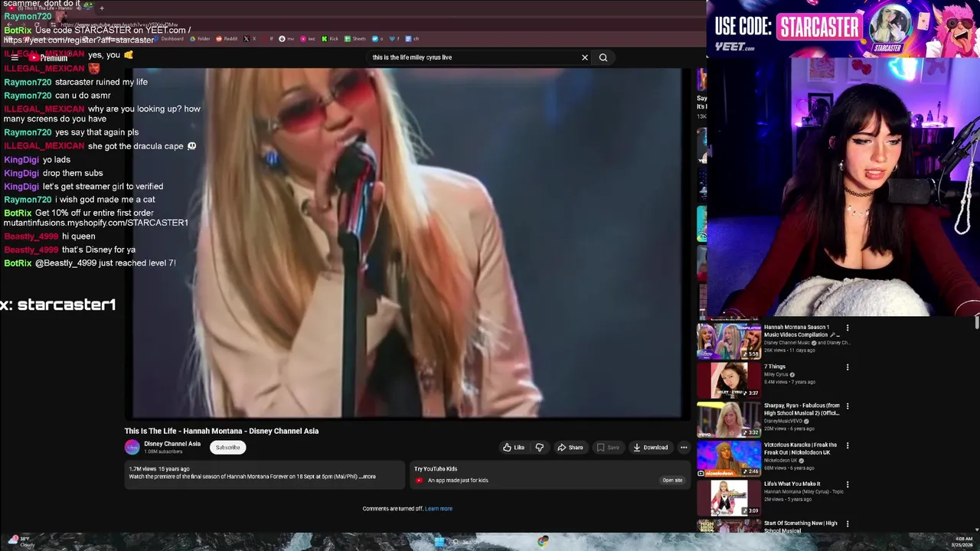Expand description with ...more
Viewport: 980px width, 551px height.
(368, 477)
